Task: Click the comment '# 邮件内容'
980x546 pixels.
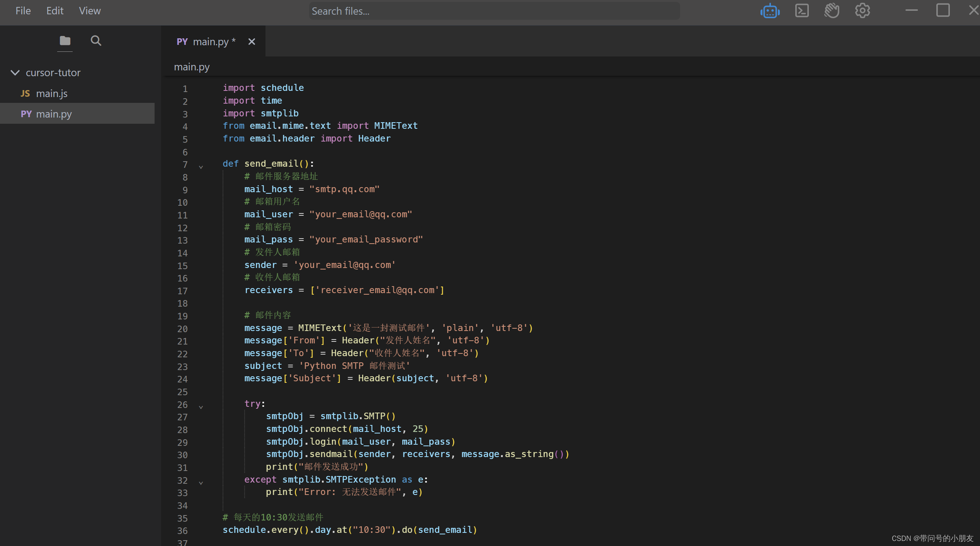Action: click(267, 315)
